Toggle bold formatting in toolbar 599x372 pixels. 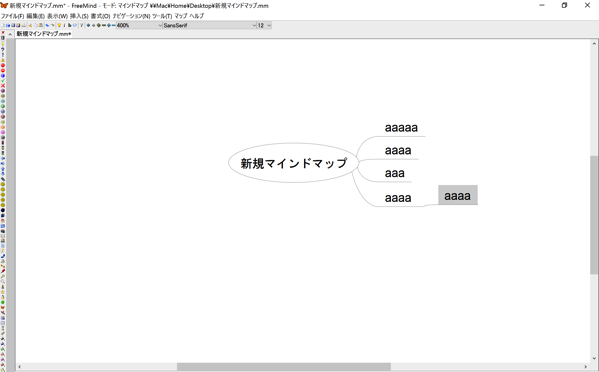70,25
